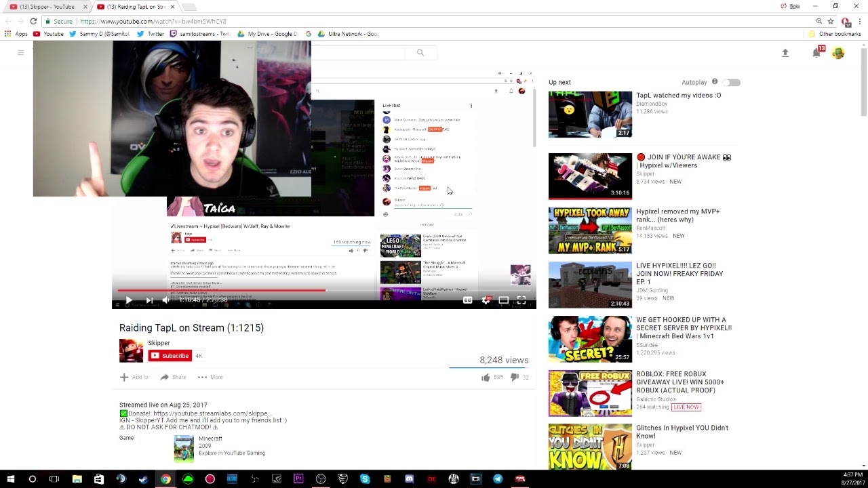This screenshot has height=488, width=868.
Task: Select the 'Raiding TapL on Stream' browser tab
Action: tap(136, 7)
